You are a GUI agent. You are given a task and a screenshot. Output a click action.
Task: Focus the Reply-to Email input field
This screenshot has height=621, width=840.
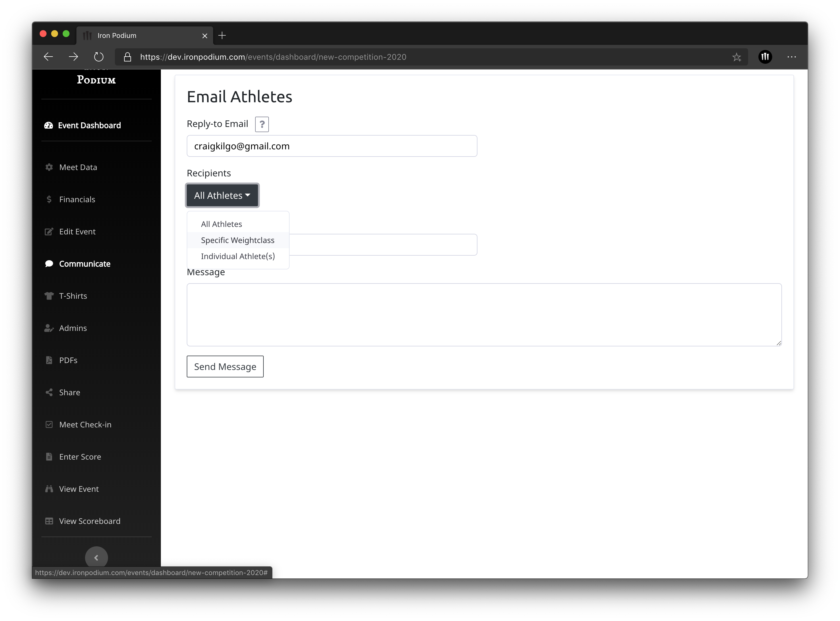click(332, 146)
